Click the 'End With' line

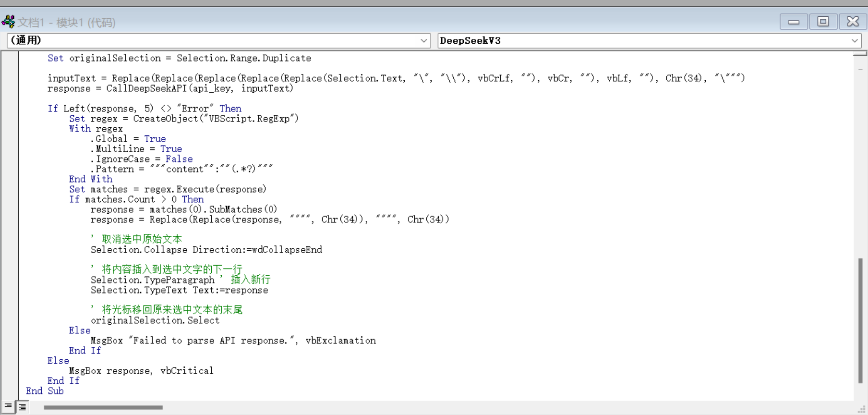click(91, 179)
